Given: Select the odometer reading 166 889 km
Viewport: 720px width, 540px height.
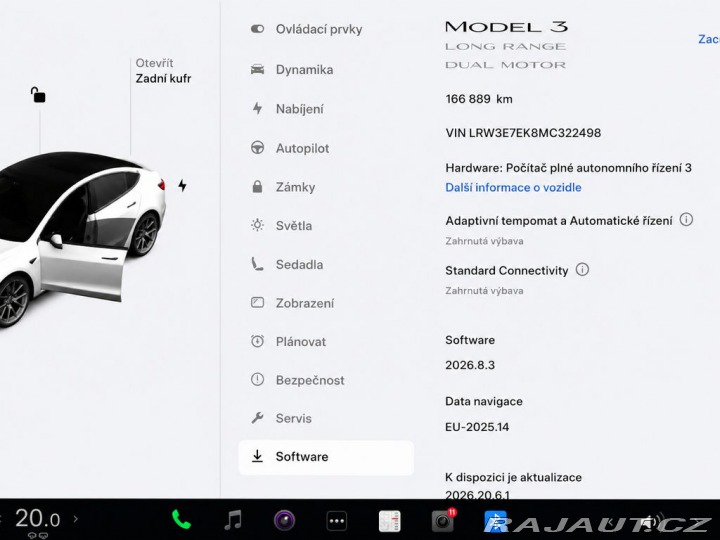Looking at the screenshot, I should [478, 99].
